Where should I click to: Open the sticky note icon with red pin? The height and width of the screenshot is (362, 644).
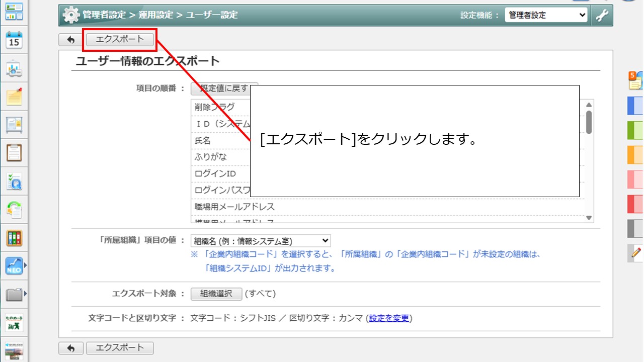click(14, 96)
